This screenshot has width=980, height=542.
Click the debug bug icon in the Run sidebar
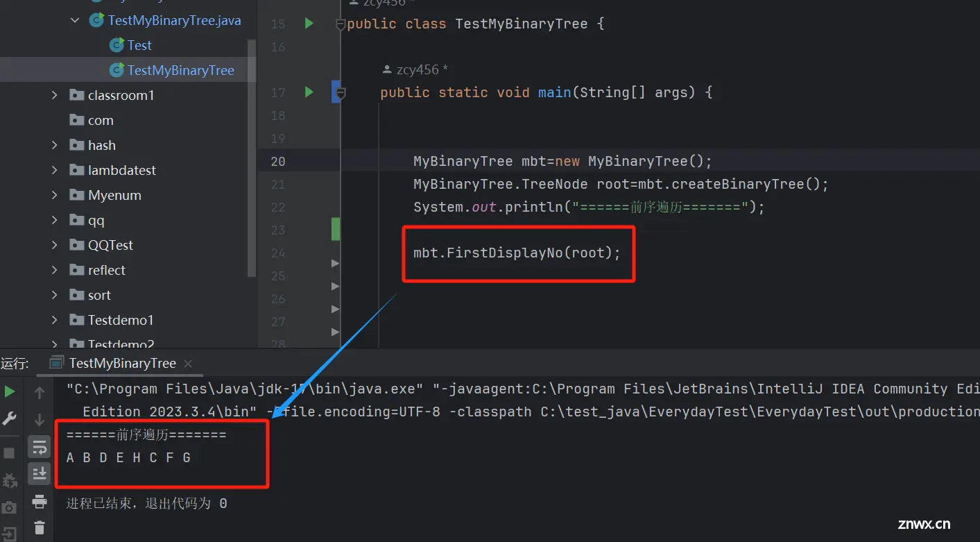click(10, 480)
